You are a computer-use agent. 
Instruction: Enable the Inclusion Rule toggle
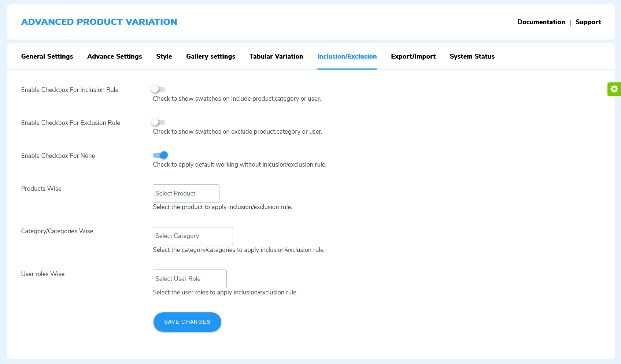coord(158,89)
